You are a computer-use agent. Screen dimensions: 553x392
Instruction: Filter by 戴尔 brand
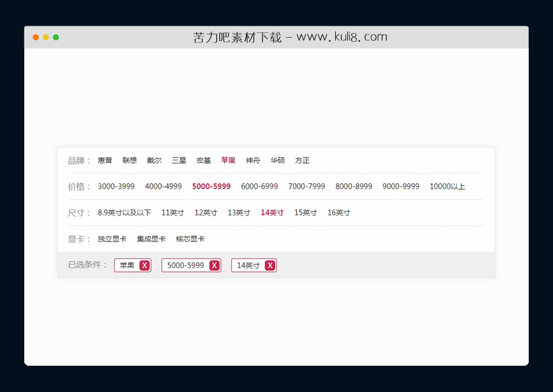click(x=153, y=160)
